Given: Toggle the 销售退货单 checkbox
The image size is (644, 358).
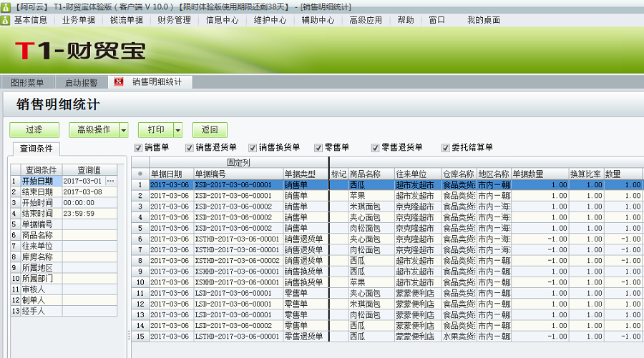Looking at the screenshot, I should click(190, 148).
